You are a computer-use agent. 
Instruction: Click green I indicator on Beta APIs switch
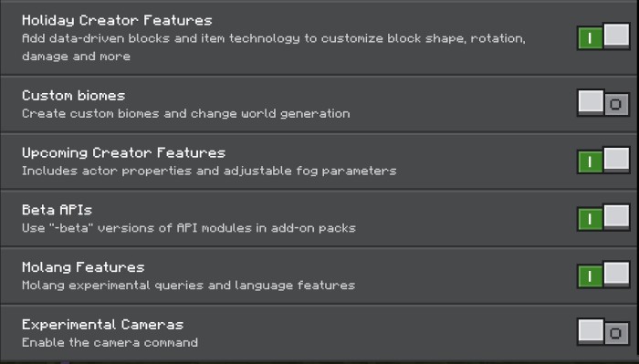pos(590,219)
